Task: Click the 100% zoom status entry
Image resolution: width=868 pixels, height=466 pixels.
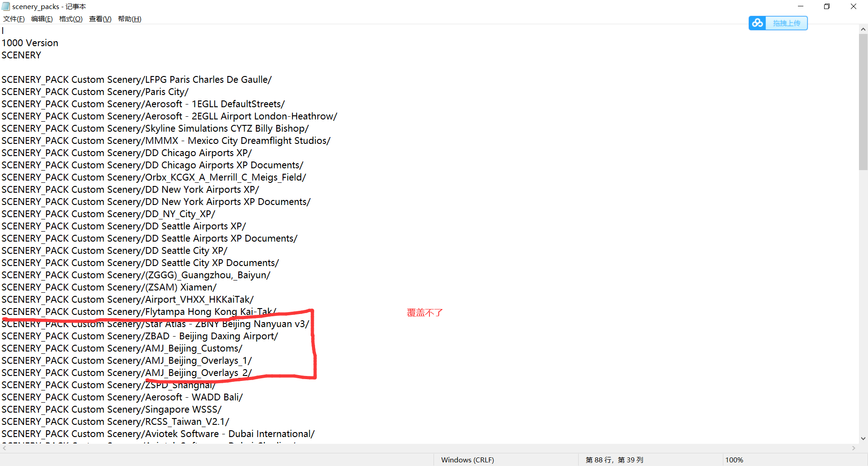Action: click(734, 460)
